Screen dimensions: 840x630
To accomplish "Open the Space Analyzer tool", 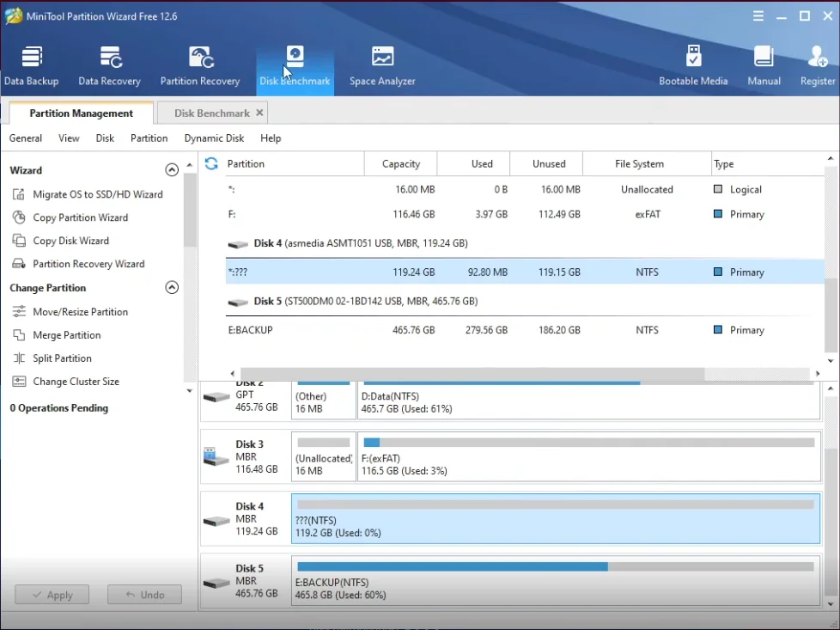I will (x=382, y=66).
